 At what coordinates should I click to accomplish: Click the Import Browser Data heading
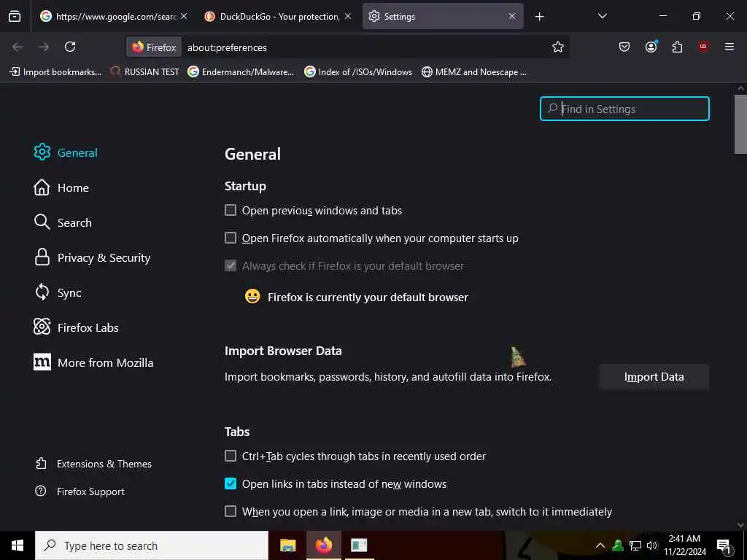[x=283, y=351]
